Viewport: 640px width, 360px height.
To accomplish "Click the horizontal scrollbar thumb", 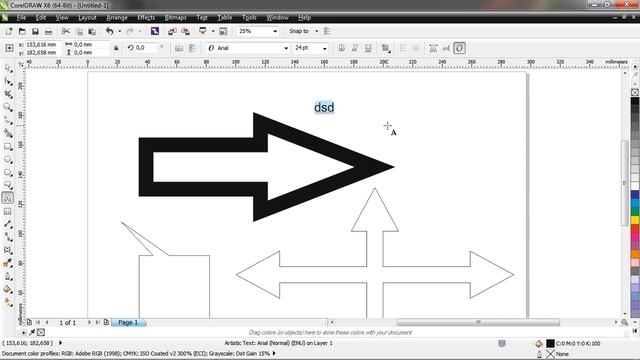I will pos(478,322).
